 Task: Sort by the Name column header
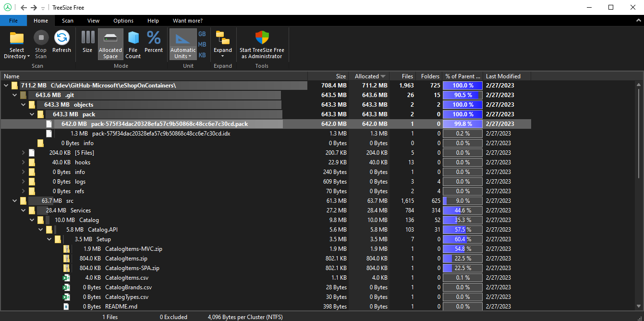(x=154, y=76)
